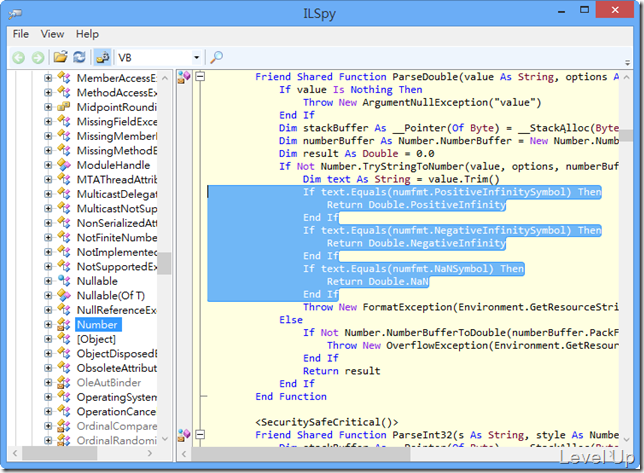The height and width of the screenshot is (473, 644).
Task: Click the green Forward navigation arrow
Action: click(38, 58)
